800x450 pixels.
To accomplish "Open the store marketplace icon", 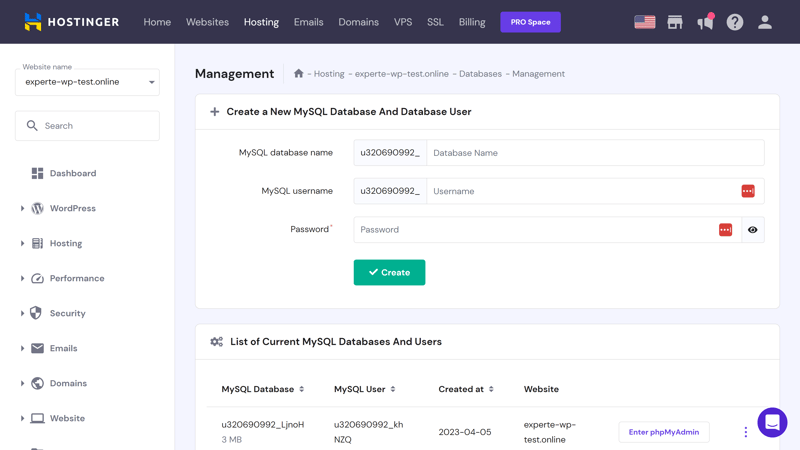I will [x=675, y=22].
